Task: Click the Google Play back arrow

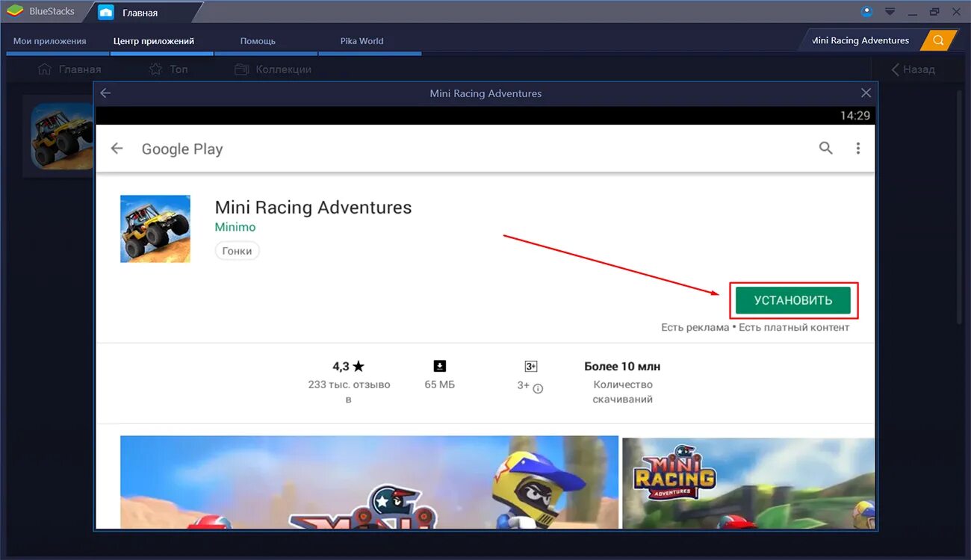Action: point(117,149)
